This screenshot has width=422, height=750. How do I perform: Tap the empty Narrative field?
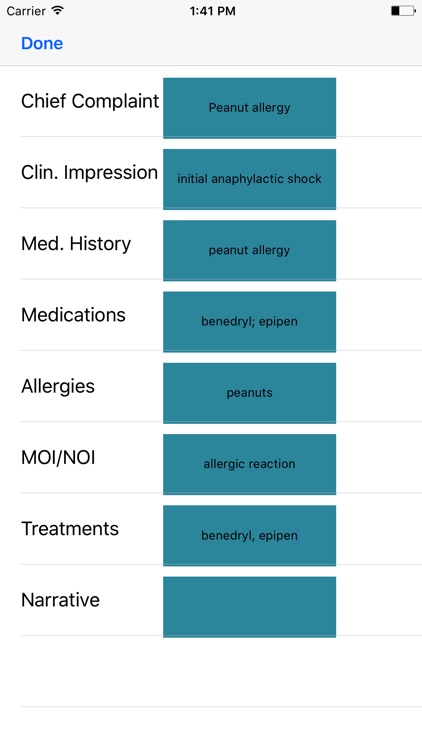point(249,607)
